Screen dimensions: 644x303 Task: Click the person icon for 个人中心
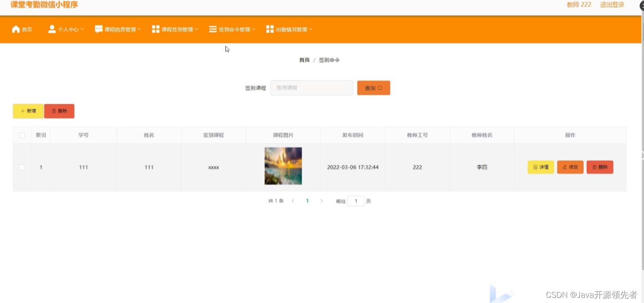pyautogui.click(x=52, y=29)
